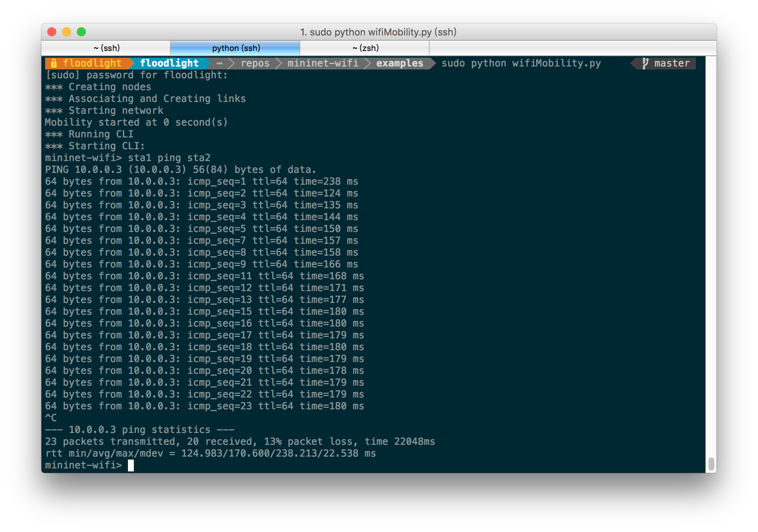Click the 'repos' path segment

[x=255, y=63]
